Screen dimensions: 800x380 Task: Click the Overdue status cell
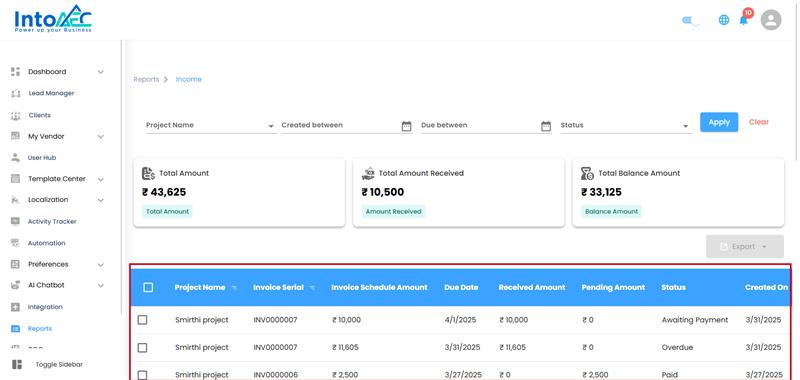[x=677, y=347]
